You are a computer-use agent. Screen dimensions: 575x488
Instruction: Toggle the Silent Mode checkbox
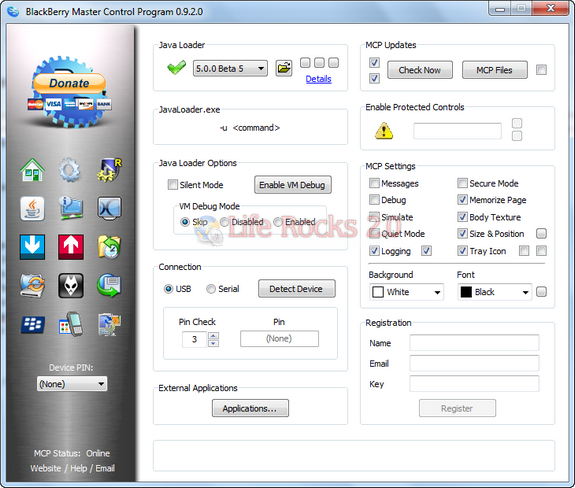[172, 184]
